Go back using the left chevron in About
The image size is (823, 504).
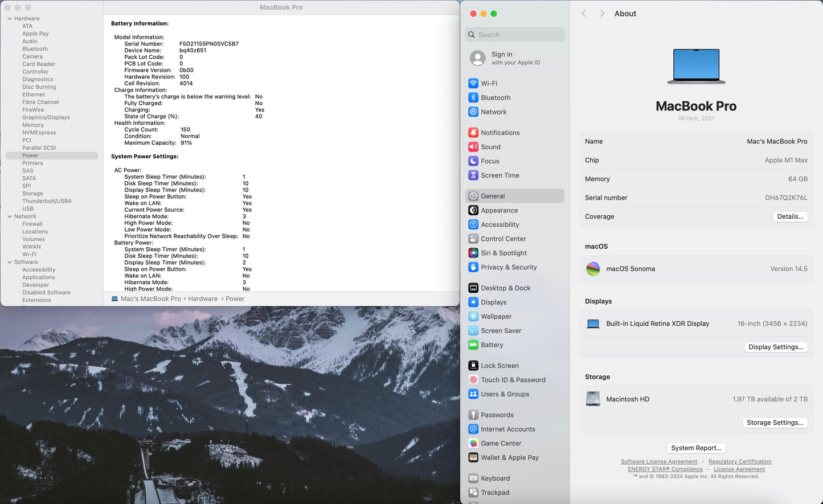pos(584,14)
